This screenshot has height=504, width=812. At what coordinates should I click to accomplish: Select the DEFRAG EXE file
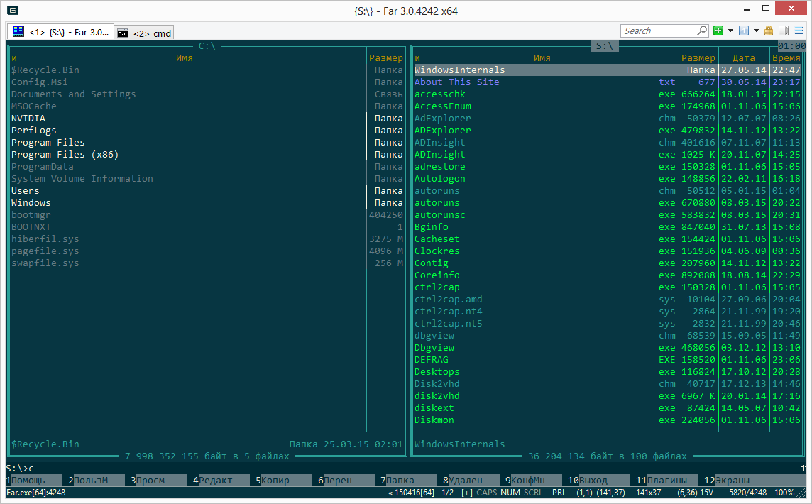pyautogui.click(x=607, y=359)
